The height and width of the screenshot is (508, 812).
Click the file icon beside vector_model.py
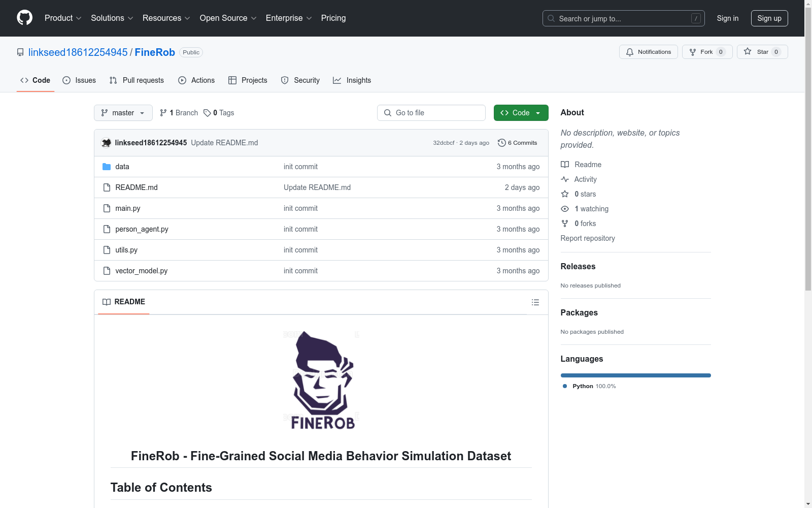(x=107, y=271)
